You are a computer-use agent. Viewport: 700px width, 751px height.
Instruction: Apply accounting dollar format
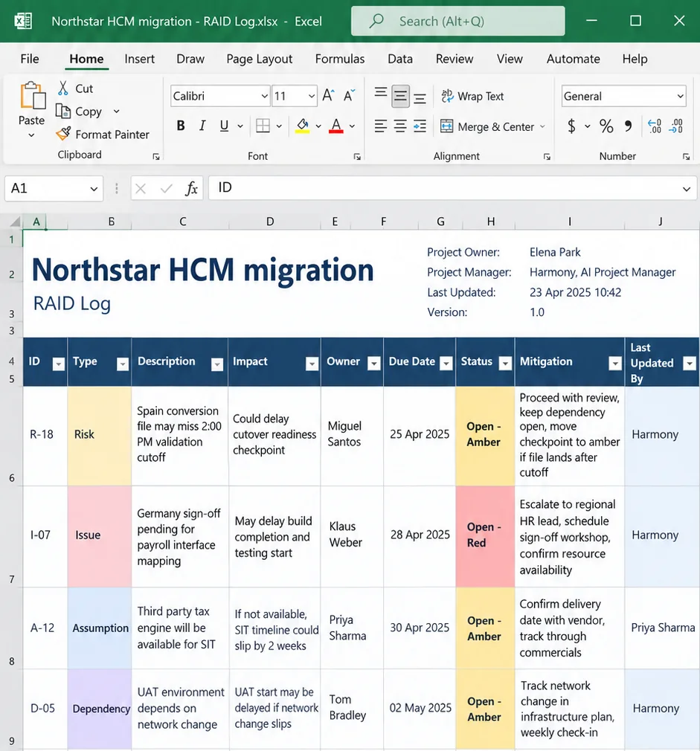point(571,126)
